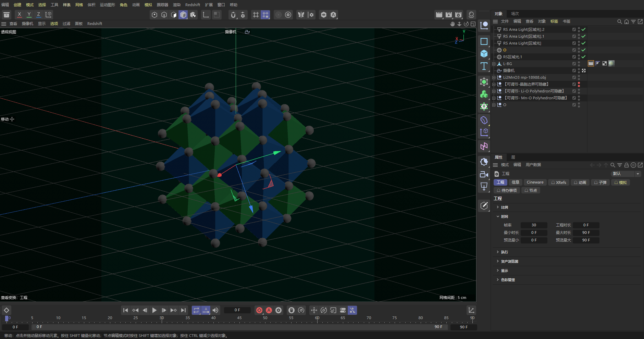Screen dimensions: 644x339
Task: Expand the 执行 section
Action: coord(498,252)
